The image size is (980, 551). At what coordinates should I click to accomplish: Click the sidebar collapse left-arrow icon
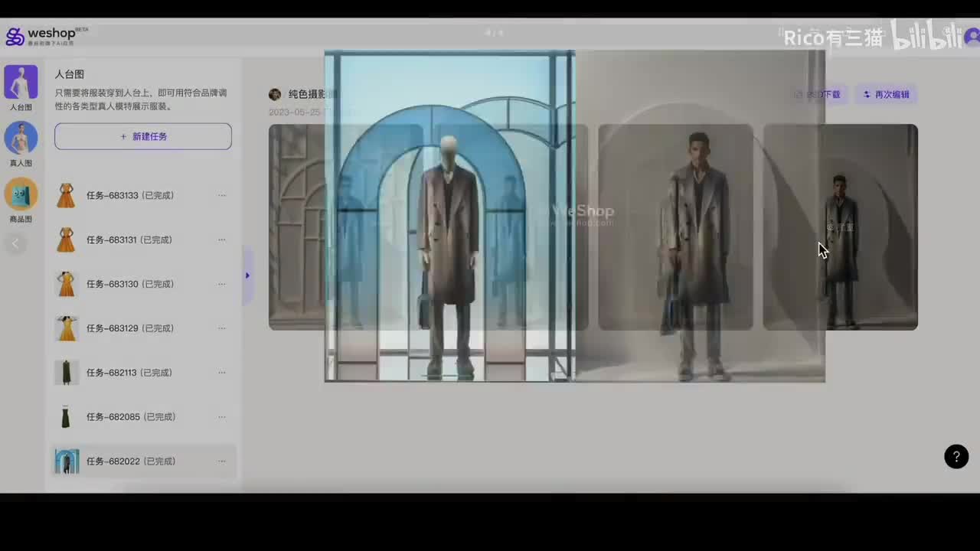tap(15, 244)
